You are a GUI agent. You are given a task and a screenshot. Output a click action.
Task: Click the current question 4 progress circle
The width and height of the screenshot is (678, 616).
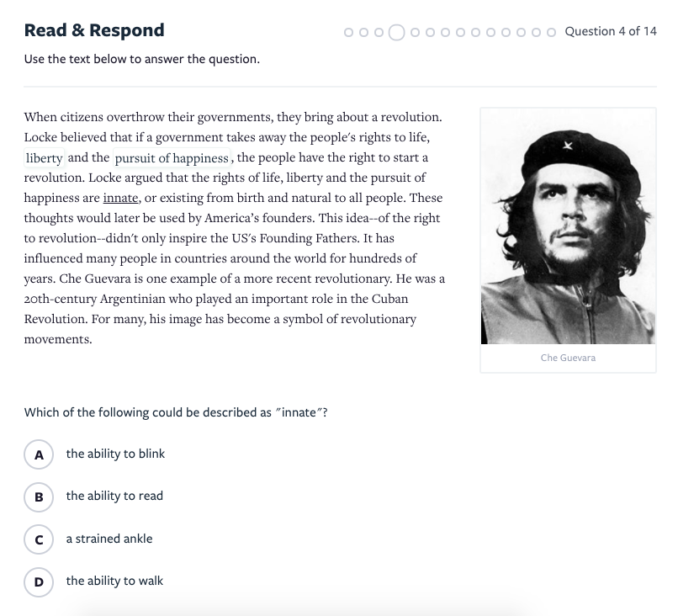pyautogui.click(x=396, y=33)
